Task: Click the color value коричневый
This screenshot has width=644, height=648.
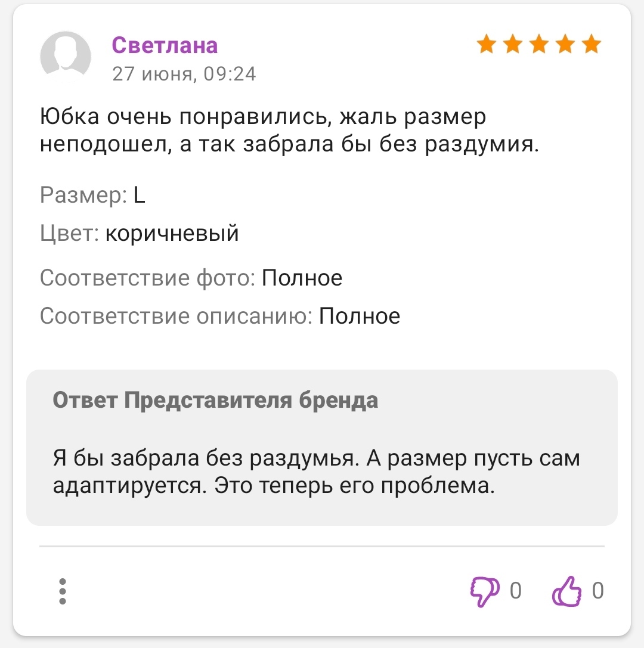Action: tap(172, 233)
